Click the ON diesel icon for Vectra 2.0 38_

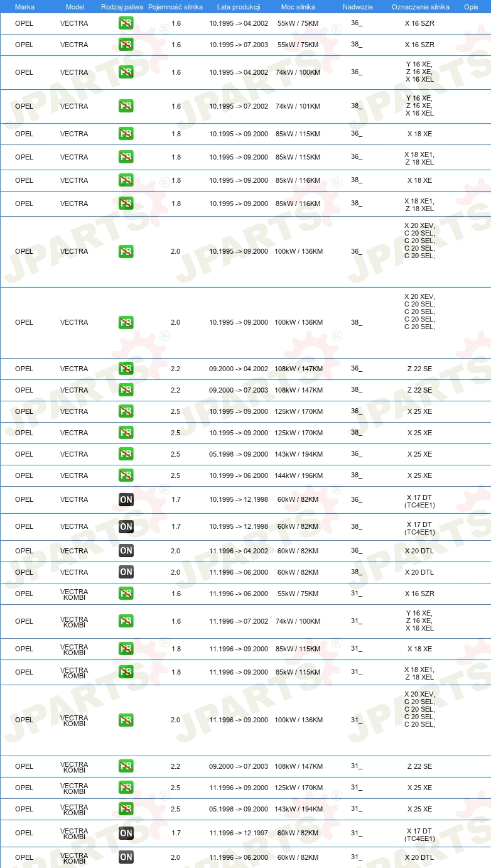(126, 572)
